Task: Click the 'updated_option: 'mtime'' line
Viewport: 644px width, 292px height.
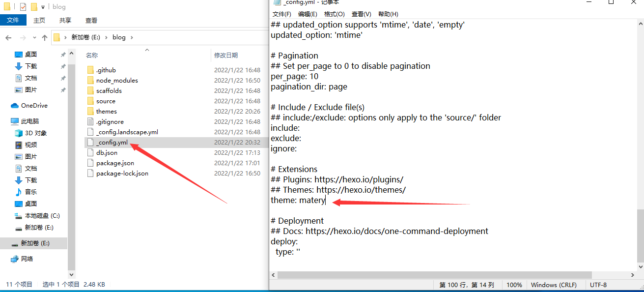Action: coord(316,35)
